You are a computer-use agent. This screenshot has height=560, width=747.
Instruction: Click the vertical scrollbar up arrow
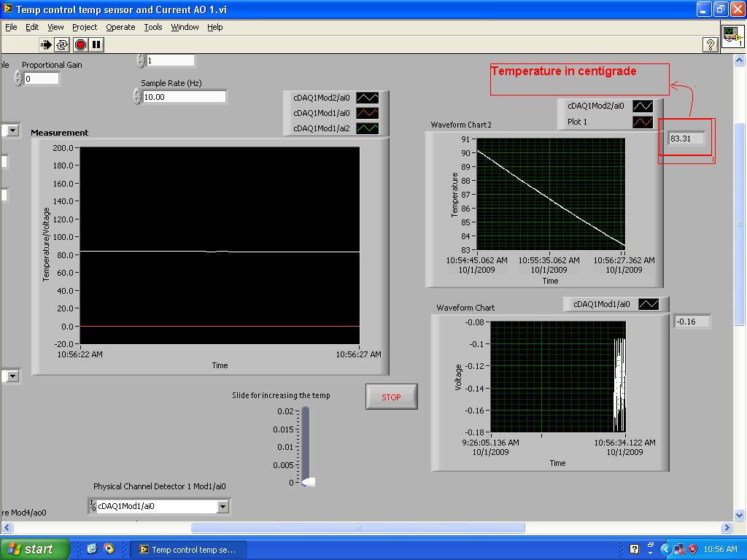pos(740,61)
